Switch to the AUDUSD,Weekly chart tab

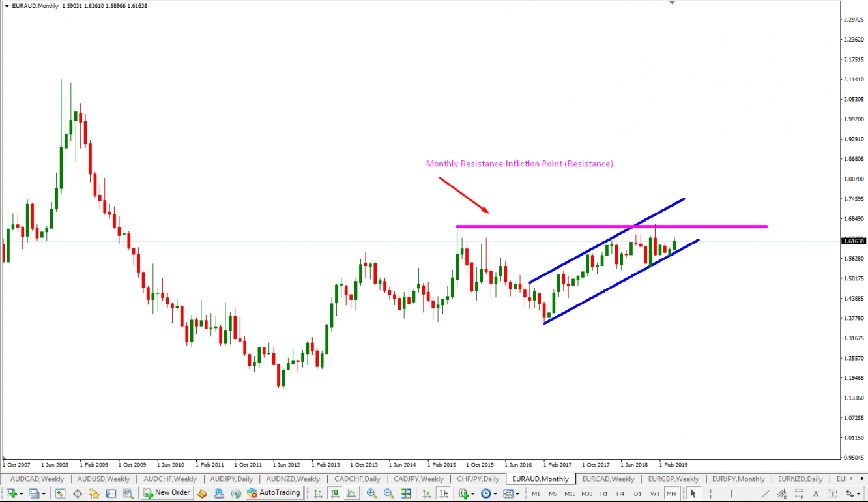click(x=104, y=479)
